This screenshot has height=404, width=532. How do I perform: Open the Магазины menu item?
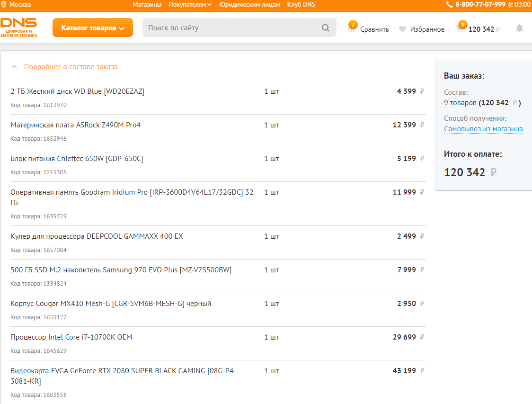tap(147, 4)
